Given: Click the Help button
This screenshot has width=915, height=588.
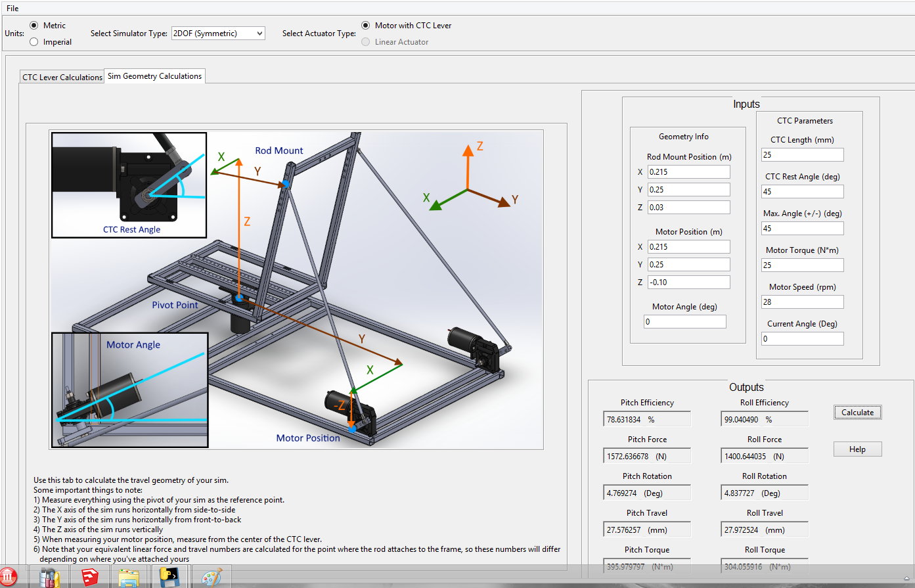Looking at the screenshot, I should coord(857,449).
